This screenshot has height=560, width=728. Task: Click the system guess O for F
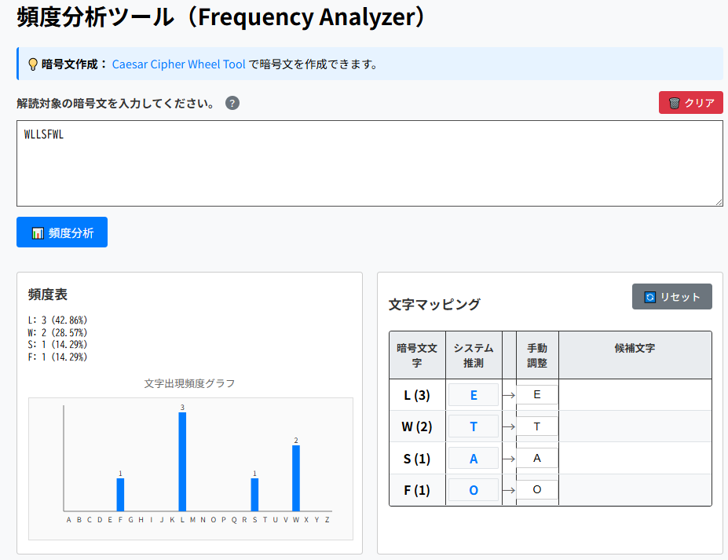pyautogui.click(x=473, y=490)
